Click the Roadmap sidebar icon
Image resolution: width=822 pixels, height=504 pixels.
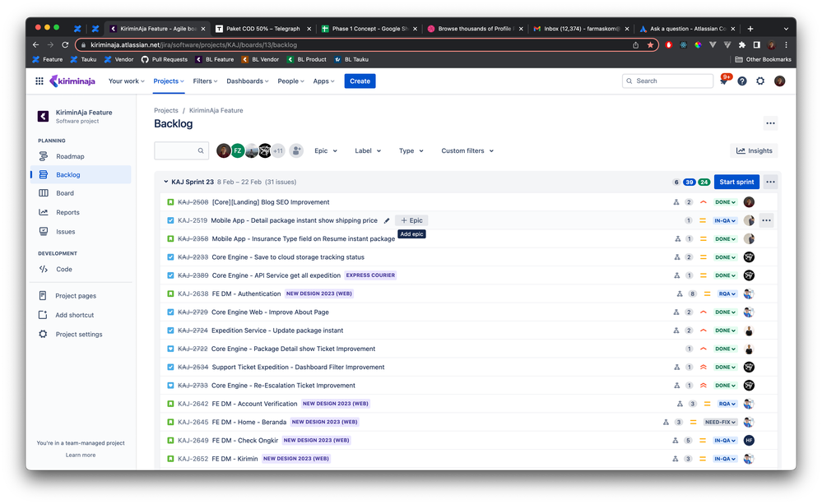tap(44, 157)
